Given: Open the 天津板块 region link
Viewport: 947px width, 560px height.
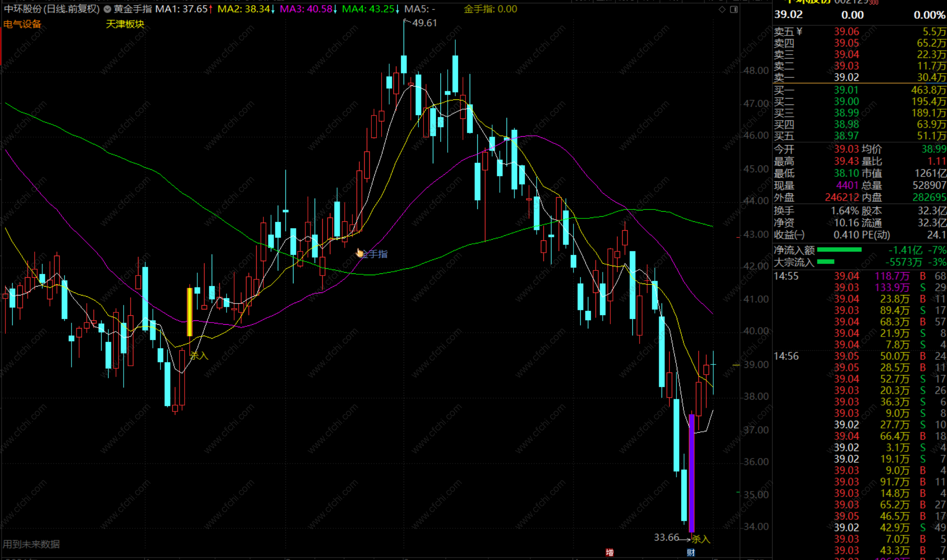Looking at the screenshot, I should 125,24.
